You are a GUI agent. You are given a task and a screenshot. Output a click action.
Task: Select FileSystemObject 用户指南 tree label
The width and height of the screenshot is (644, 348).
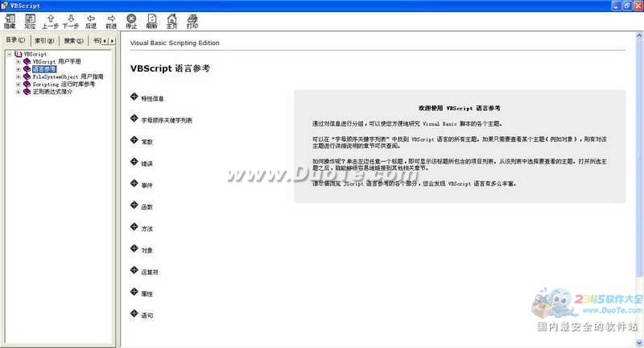click(68, 77)
